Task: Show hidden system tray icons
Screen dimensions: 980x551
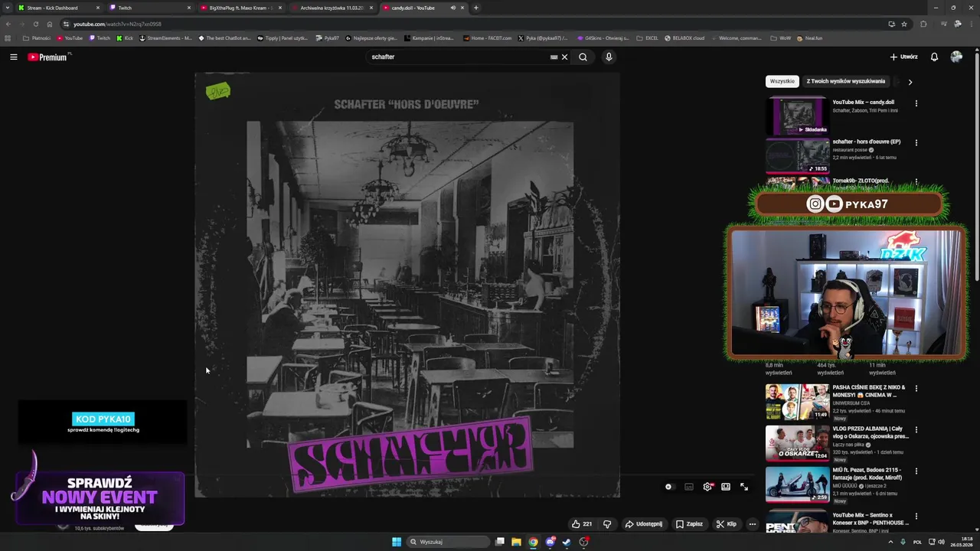Action: click(890, 542)
